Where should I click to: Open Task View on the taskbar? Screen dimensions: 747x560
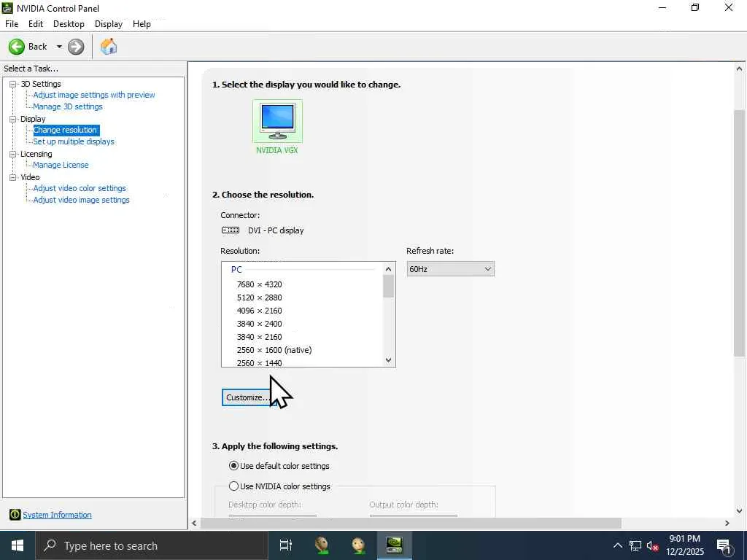pos(285,545)
